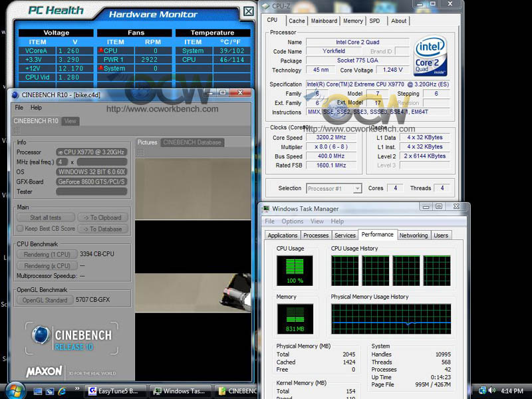Click the OS info field
The width and height of the screenshot is (532, 399).
(92, 172)
